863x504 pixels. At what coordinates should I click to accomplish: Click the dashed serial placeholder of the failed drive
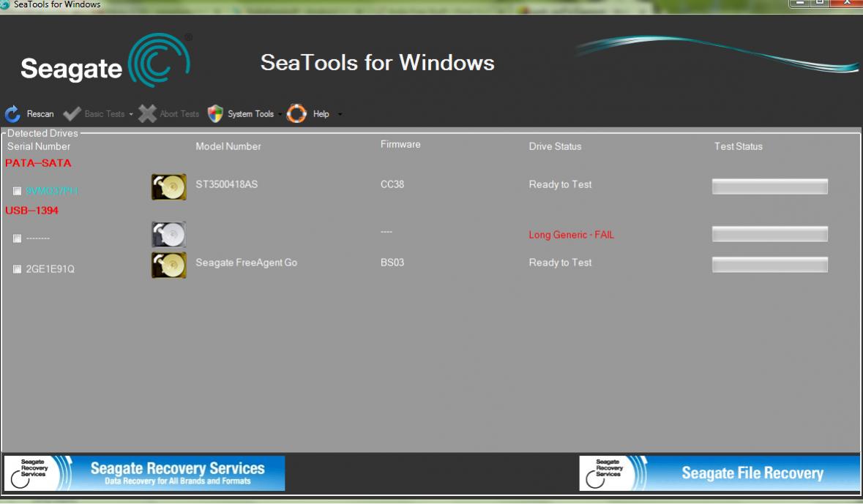click(38, 238)
